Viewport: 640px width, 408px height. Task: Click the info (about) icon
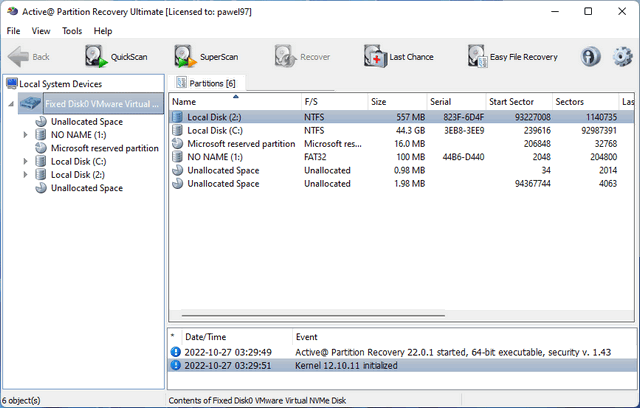click(x=590, y=57)
